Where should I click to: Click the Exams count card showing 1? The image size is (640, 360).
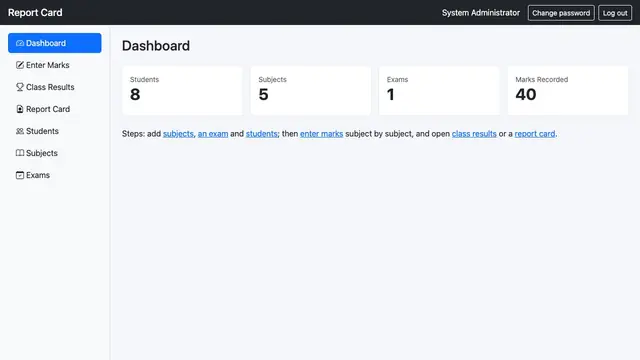pos(439,91)
